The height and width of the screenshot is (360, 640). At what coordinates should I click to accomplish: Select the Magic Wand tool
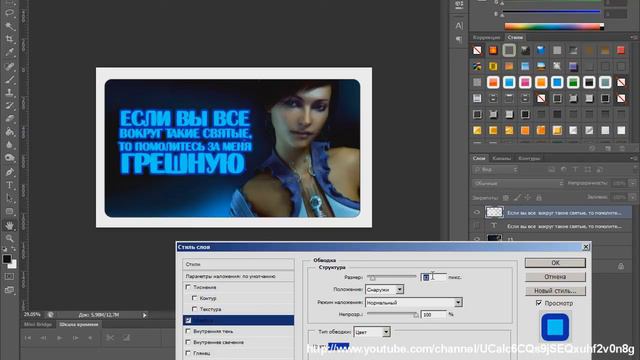pyautogui.click(x=9, y=26)
